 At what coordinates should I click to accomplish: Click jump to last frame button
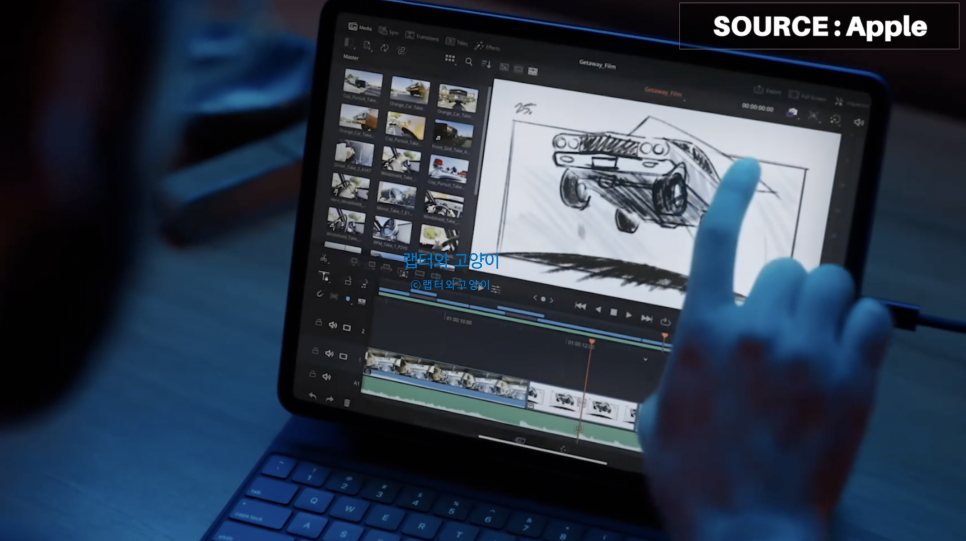(x=646, y=318)
